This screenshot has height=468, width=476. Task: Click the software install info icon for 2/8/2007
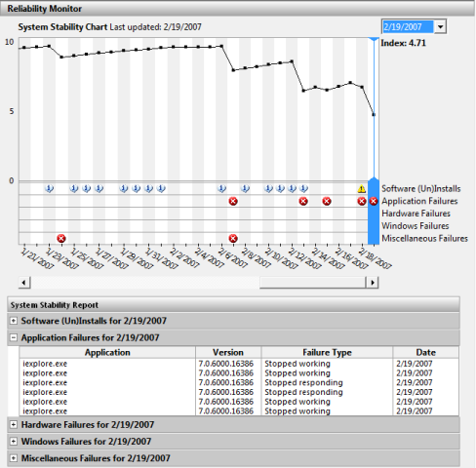(x=246, y=188)
